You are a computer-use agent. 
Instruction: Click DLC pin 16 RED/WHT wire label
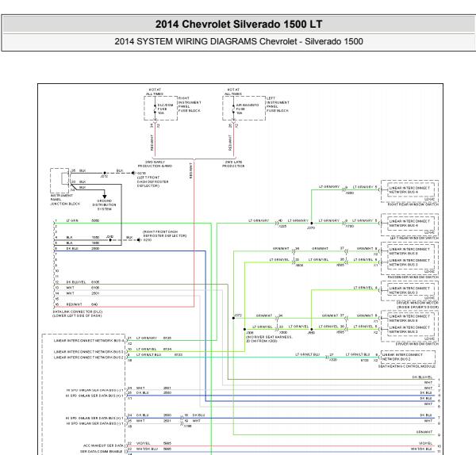pyautogui.click(x=74, y=304)
